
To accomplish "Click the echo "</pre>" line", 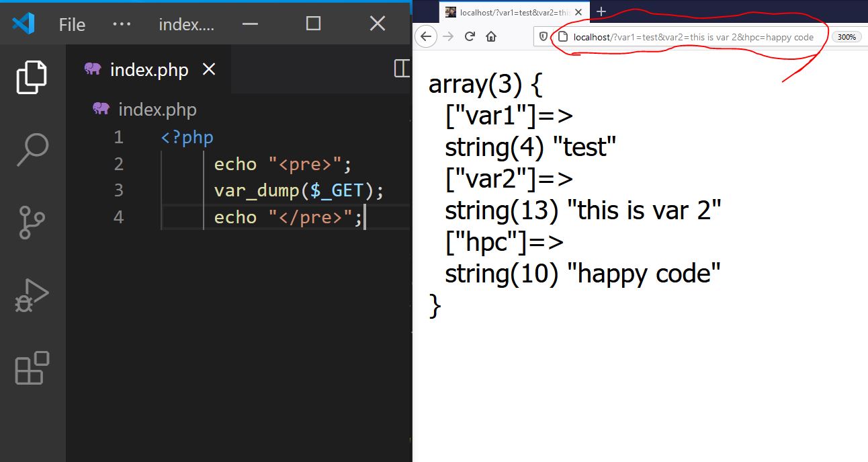I will tap(288, 217).
